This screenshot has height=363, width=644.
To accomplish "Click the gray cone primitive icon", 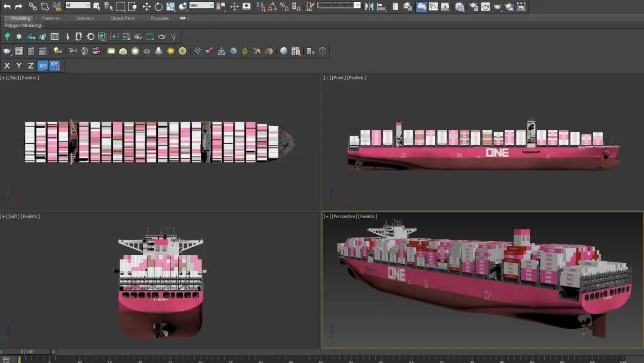I will tap(158, 51).
